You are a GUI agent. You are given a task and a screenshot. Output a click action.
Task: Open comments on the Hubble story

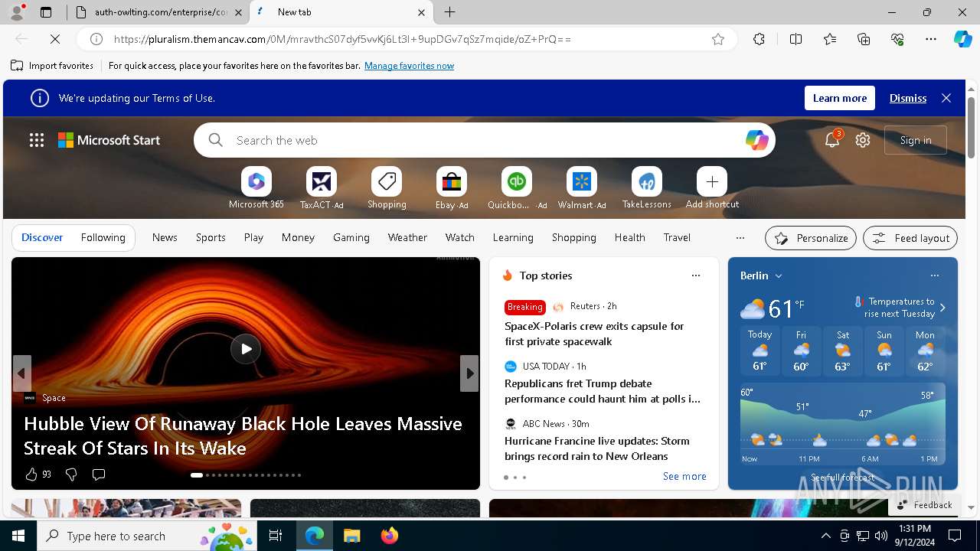point(99,474)
